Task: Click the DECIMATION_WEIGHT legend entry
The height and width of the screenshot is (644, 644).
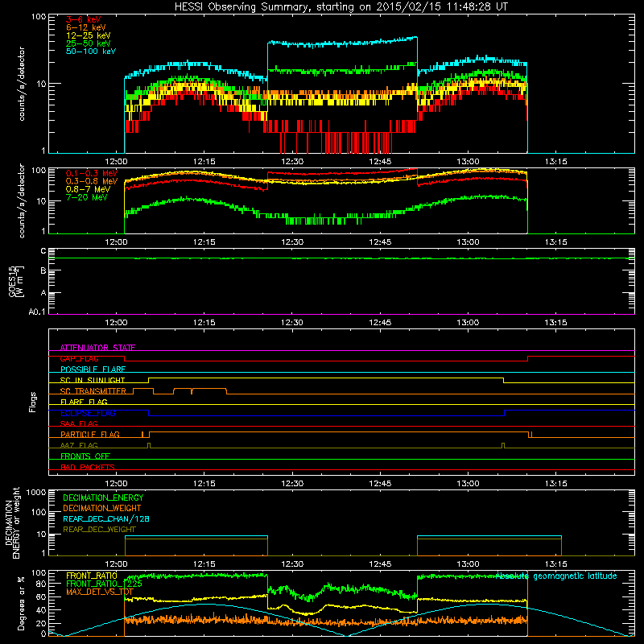Action: click(102, 508)
